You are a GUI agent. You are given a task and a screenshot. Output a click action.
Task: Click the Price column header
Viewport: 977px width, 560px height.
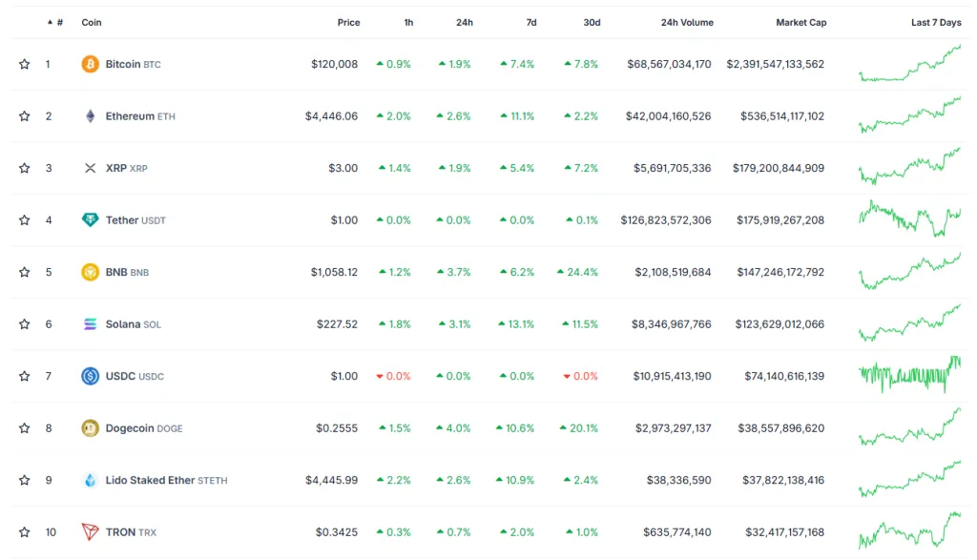(348, 22)
